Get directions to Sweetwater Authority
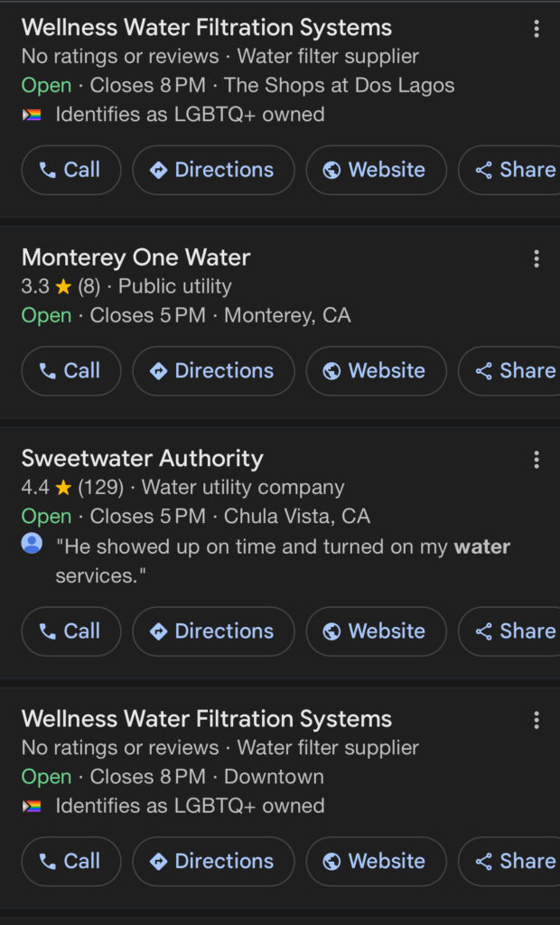Screen dimensions: 560x925 (213, 631)
